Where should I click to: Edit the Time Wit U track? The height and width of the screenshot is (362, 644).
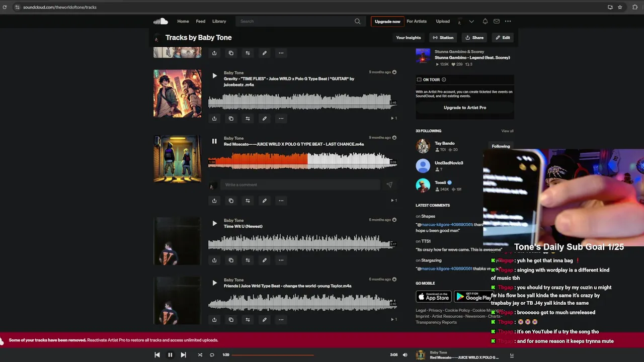(264, 260)
